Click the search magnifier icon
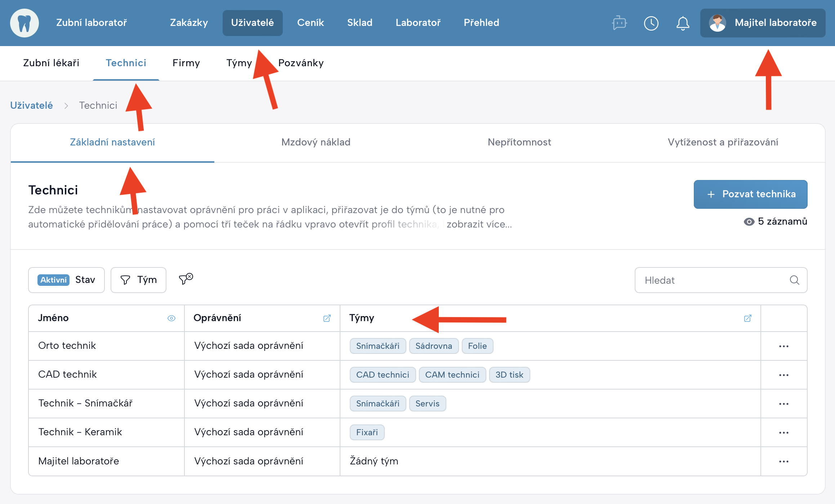The image size is (835, 504). [794, 280]
